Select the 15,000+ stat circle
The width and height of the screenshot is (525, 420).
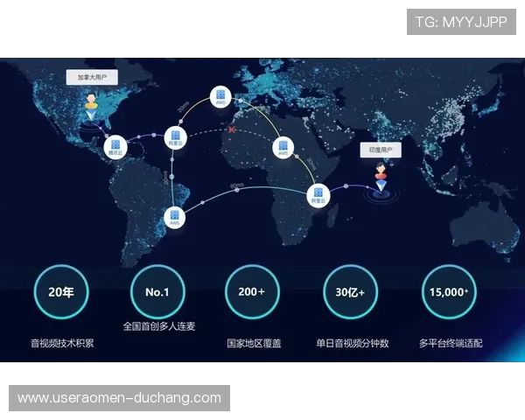pos(448,291)
